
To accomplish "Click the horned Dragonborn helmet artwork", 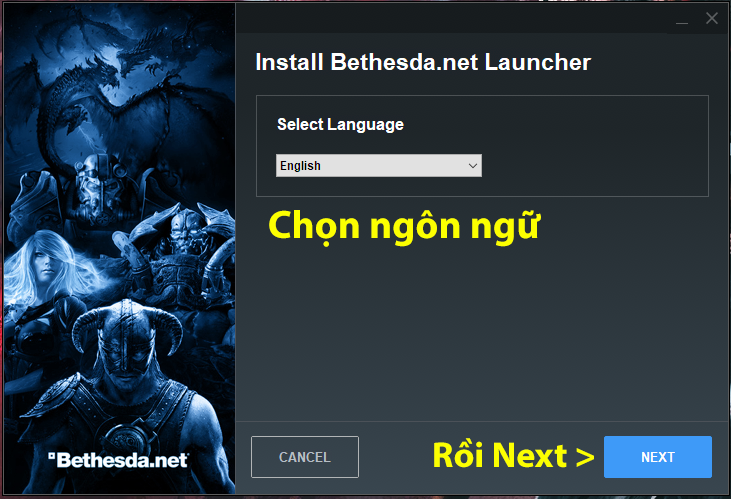I will click(x=126, y=340).
